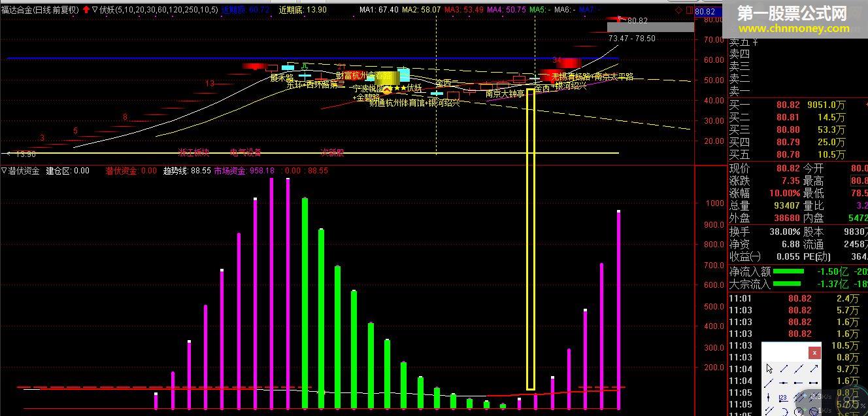
Task: Click the 建仓区: 0.00 label
Action: click(x=67, y=171)
